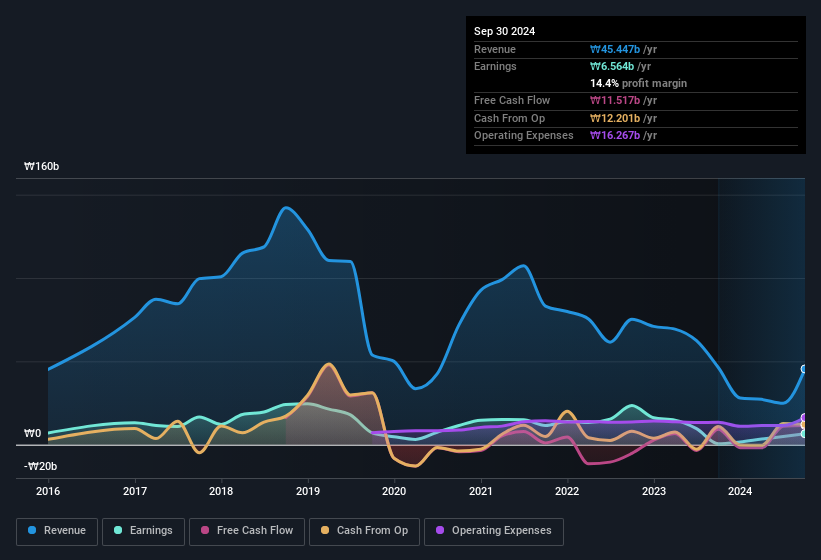Click the 14.4% profit margin text
The width and height of the screenshot is (821, 560).
click(638, 83)
